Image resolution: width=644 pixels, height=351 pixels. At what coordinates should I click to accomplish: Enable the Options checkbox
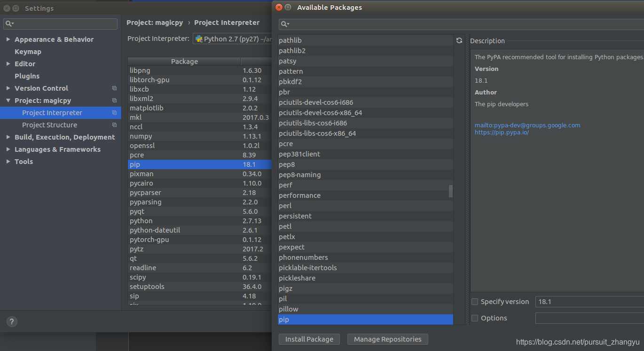475,318
